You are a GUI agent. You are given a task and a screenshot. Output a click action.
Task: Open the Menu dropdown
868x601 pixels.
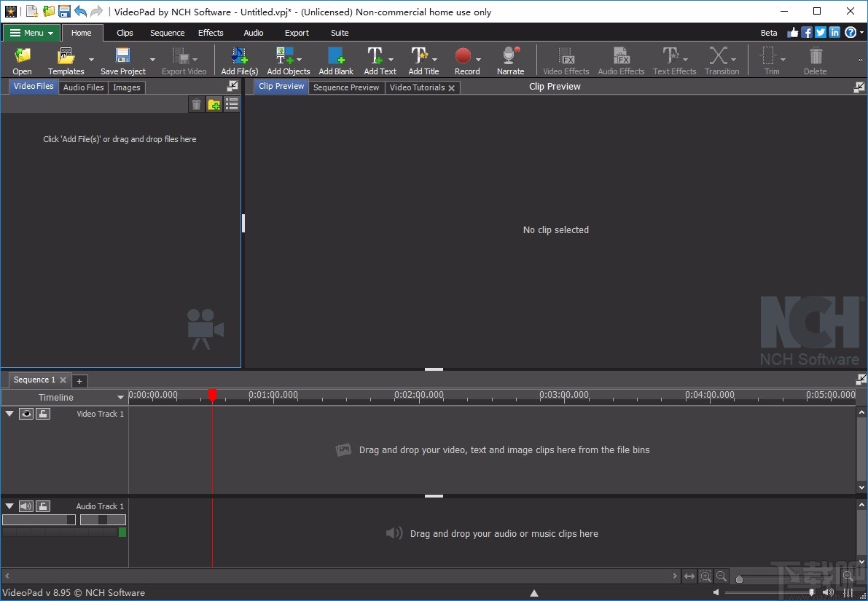pos(31,33)
